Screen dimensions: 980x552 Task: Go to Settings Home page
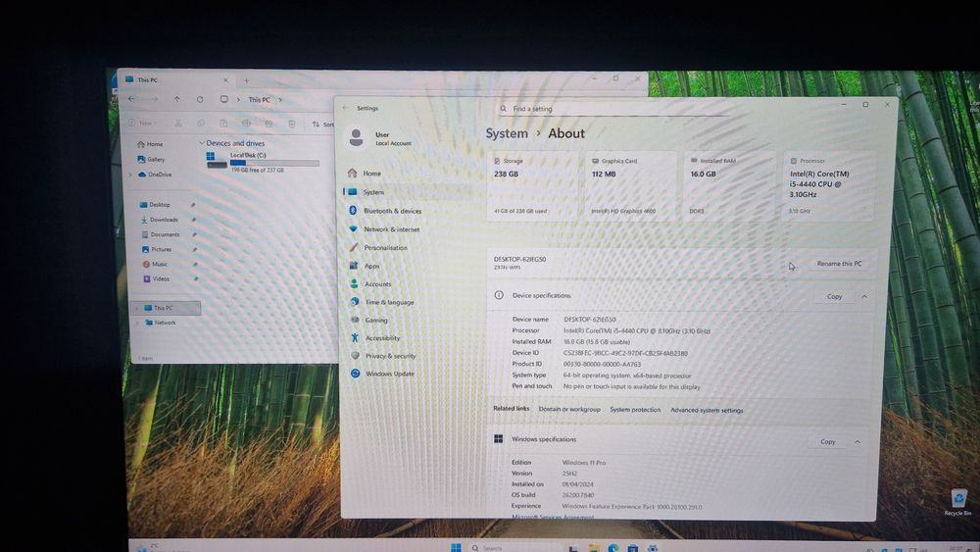click(x=365, y=174)
